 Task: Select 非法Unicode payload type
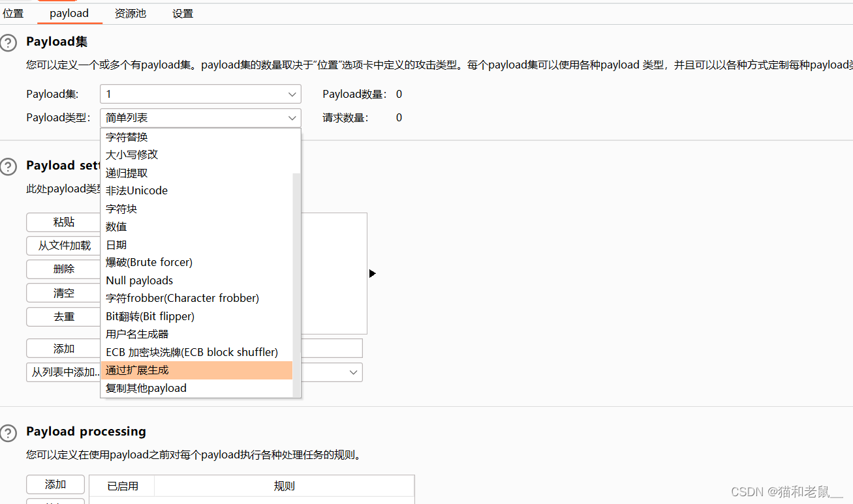(x=196, y=190)
